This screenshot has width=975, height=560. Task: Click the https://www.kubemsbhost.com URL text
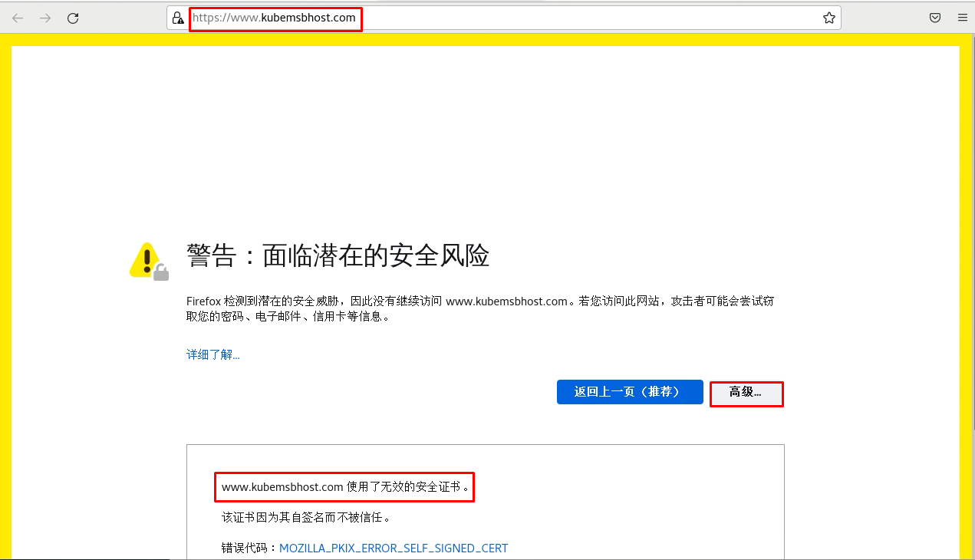pyautogui.click(x=275, y=18)
